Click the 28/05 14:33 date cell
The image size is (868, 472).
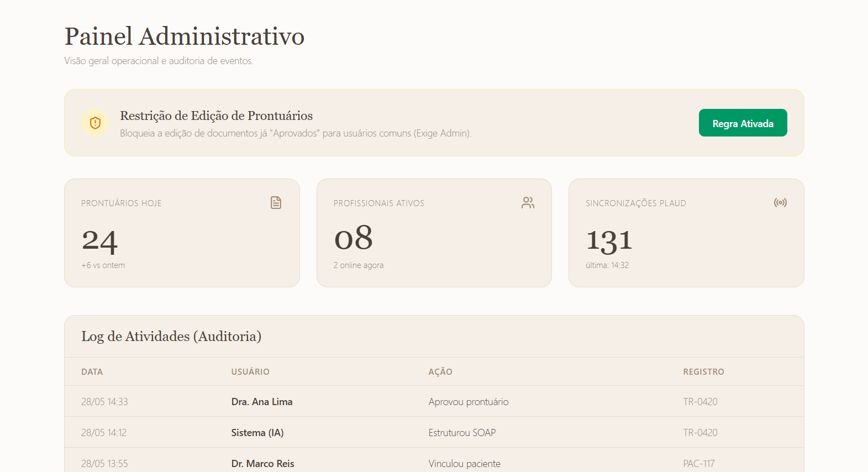tap(104, 402)
